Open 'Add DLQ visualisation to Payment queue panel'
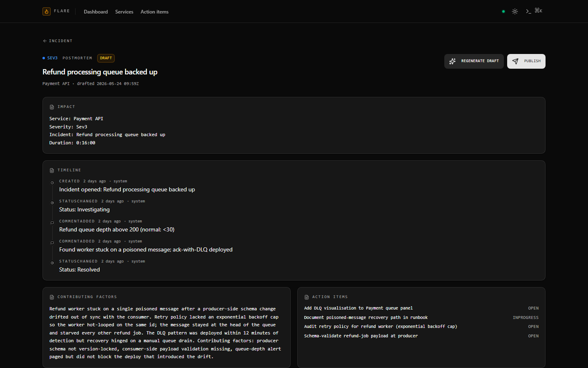The width and height of the screenshot is (588, 368). click(x=359, y=308)
